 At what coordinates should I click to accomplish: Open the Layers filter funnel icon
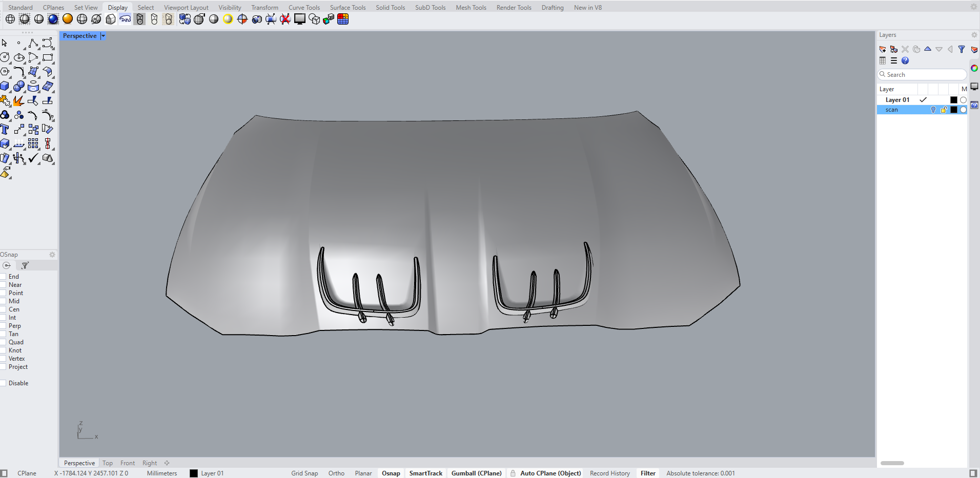pyautogui.click(x=962, y=49)
